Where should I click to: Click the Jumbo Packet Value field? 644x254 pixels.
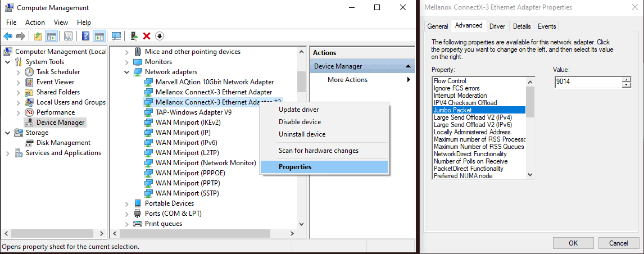pyautogui.click(x=588, y=82)
